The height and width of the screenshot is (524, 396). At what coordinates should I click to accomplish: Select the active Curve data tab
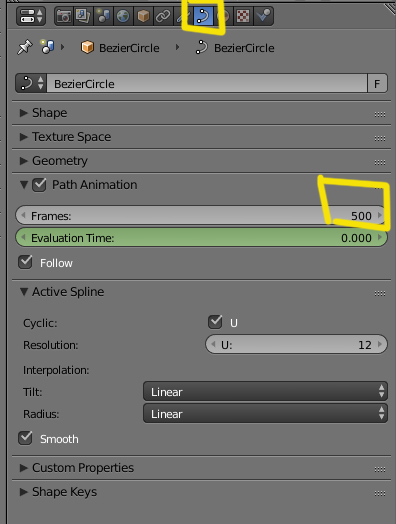pyautogui.click(x=203, y=16)
